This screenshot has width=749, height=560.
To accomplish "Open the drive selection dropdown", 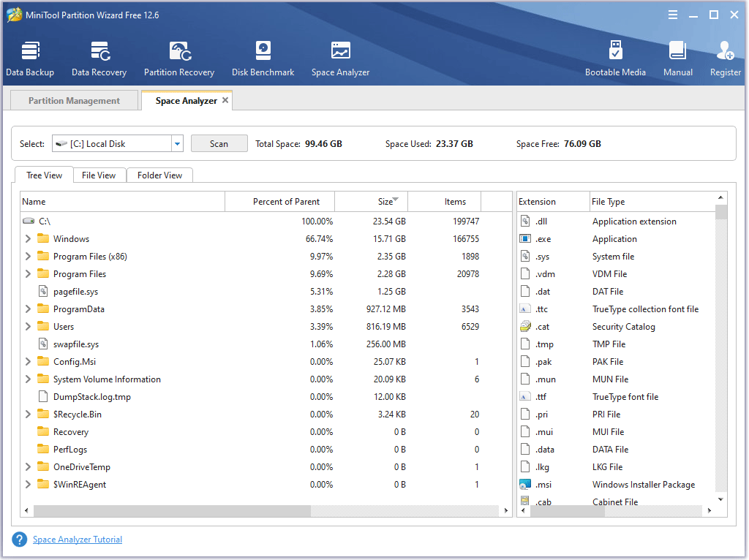I will point(177,144).
